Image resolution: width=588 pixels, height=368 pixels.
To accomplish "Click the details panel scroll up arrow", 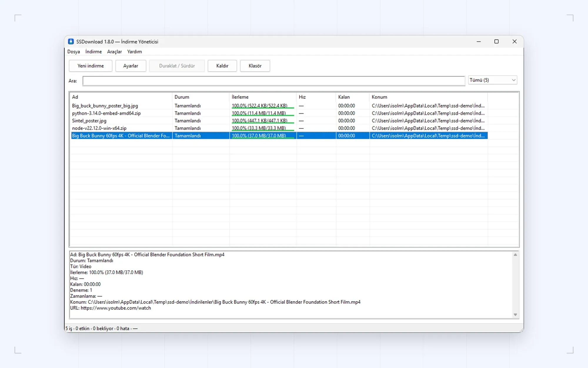I will pyautogui.click(x=515, y=255).
